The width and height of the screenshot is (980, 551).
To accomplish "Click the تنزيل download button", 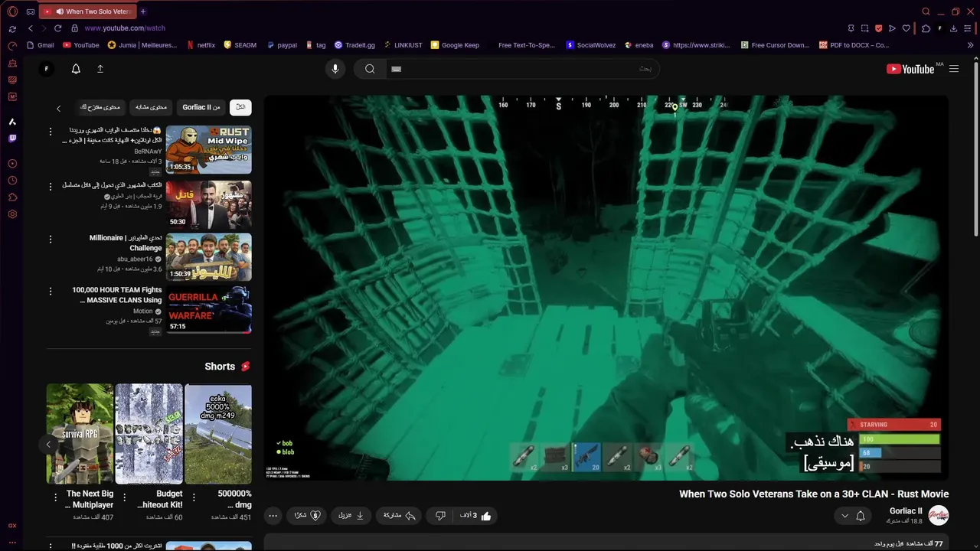I will (x=351, y=516).
